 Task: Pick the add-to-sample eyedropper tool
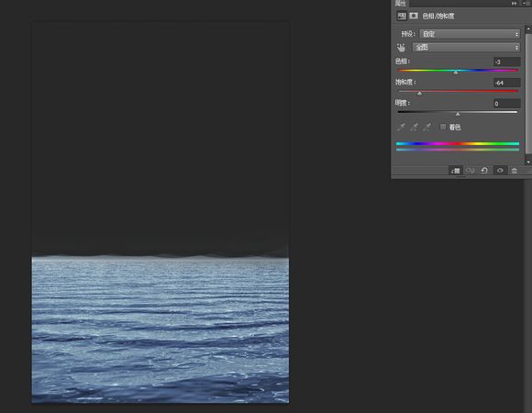click(x=415, y=128)
